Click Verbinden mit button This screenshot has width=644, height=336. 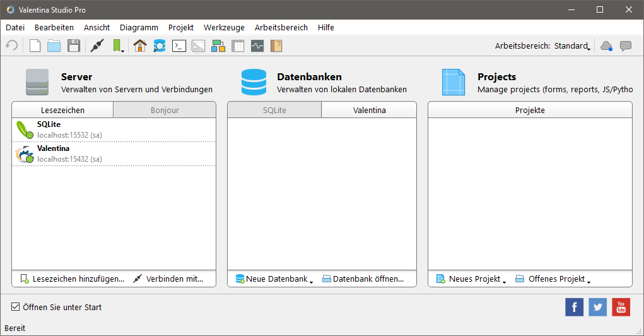(x=168, y=279)
